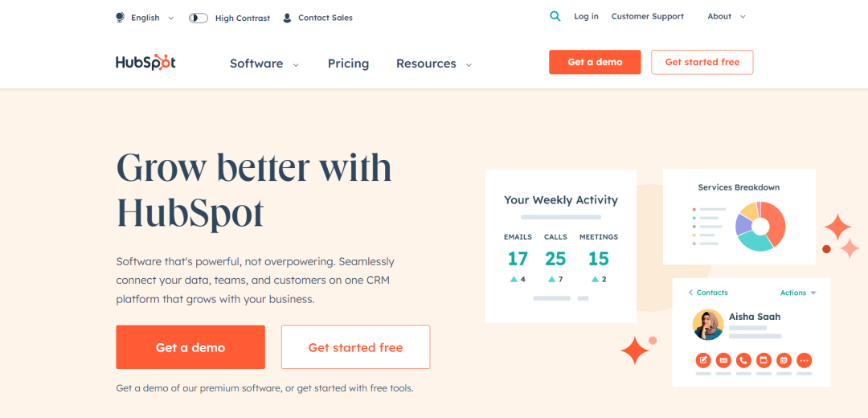Click the three-dots more icon on contact card
The image size is (868, 418).
pos(805,360)
